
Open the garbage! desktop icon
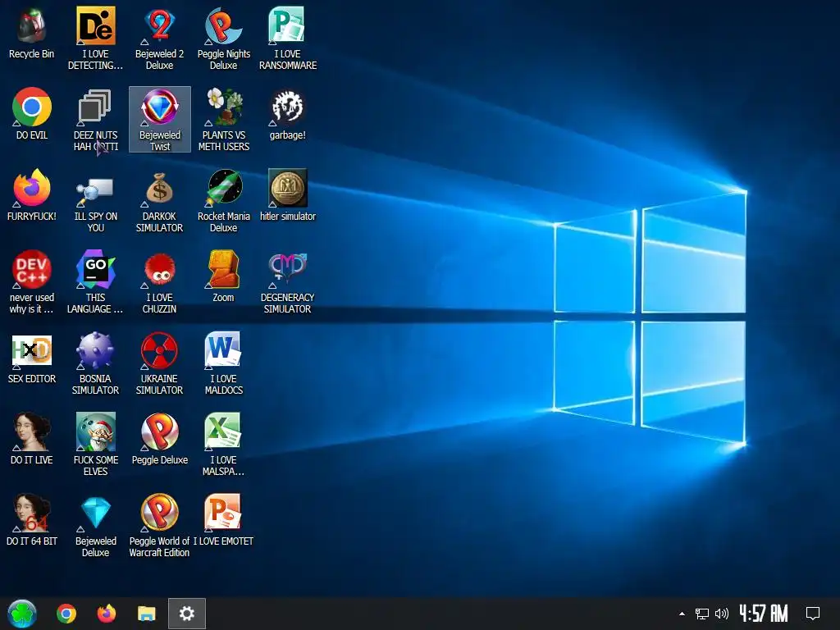288,114
